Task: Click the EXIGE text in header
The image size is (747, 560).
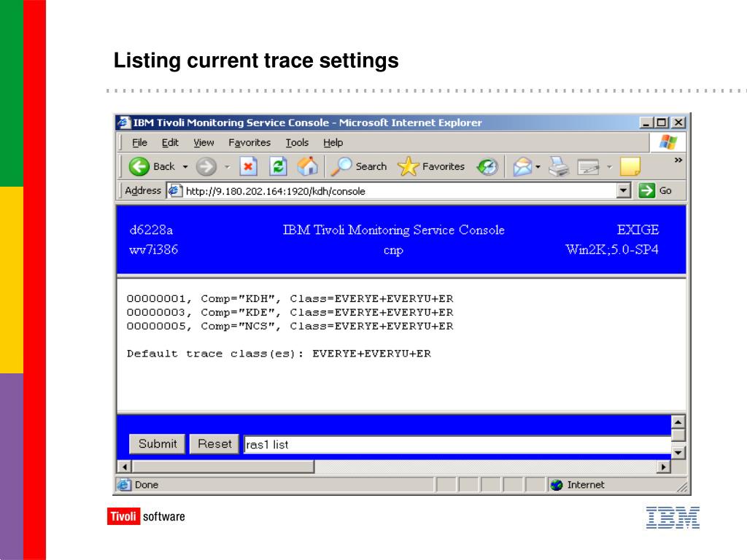Action: [638, 230]
